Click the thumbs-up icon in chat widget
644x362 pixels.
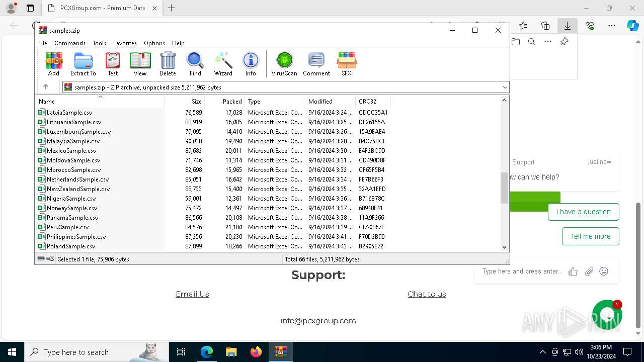[573, 271]
